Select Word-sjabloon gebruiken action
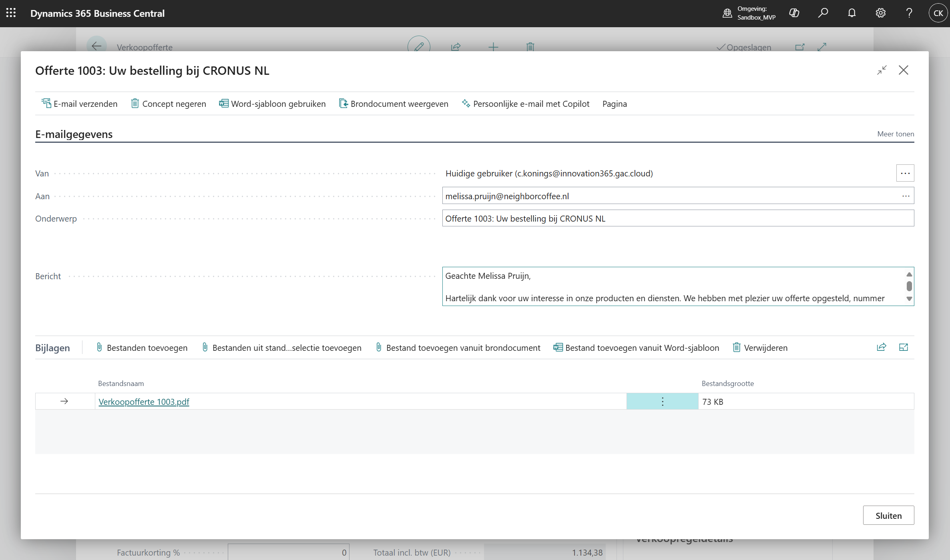The image size is (950, 560). pyautogui.click(x=272, y=104)
